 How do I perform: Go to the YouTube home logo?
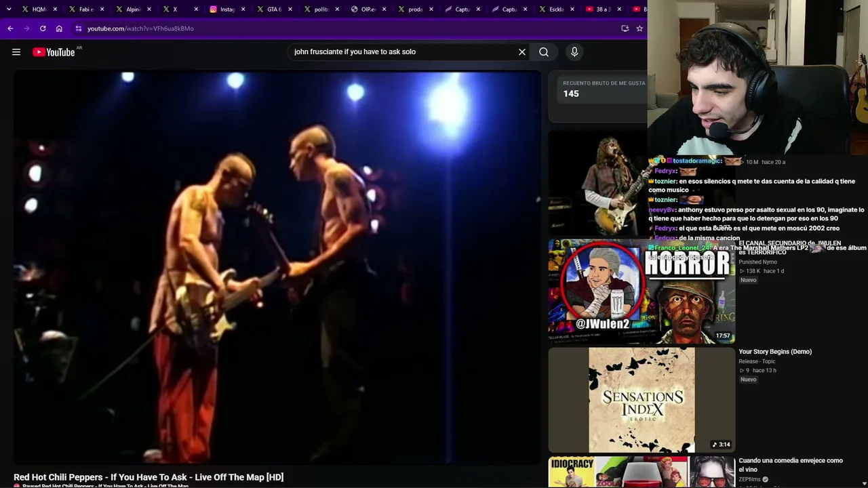(x=54, y=52)
